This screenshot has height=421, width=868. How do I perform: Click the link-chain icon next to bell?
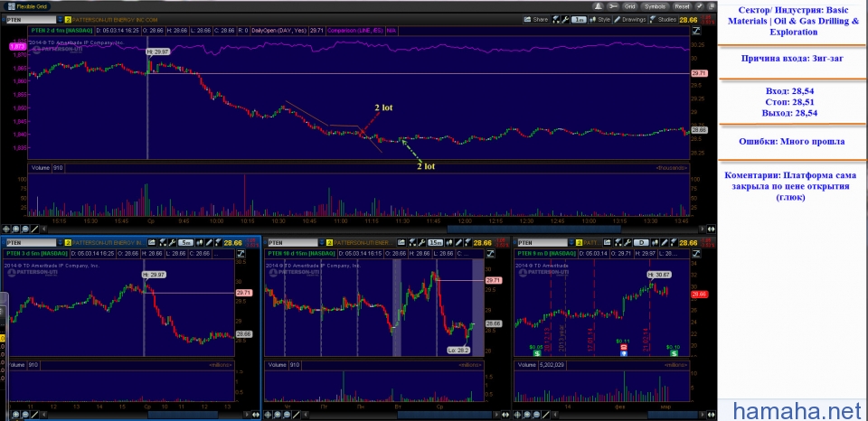613,6
